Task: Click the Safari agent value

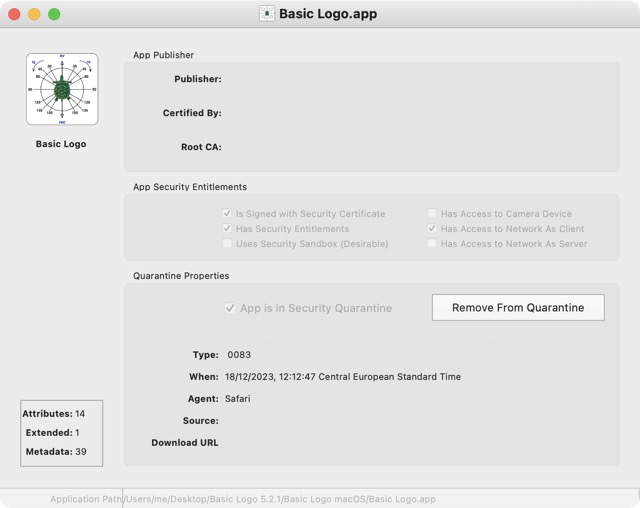Action: click(237, 399)
